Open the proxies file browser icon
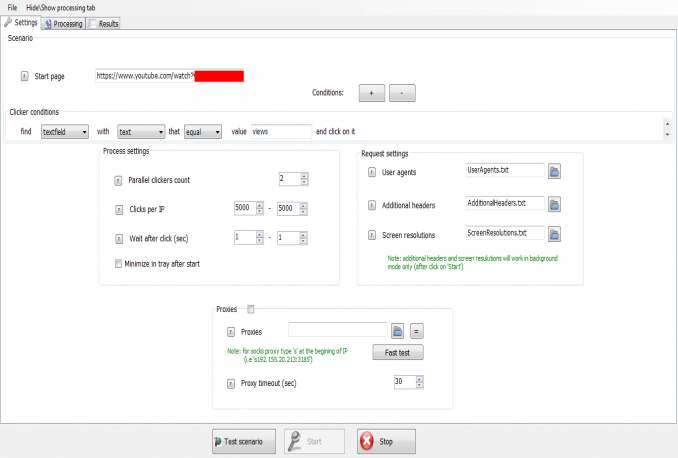678x458 pixels. tap(396, 330)
